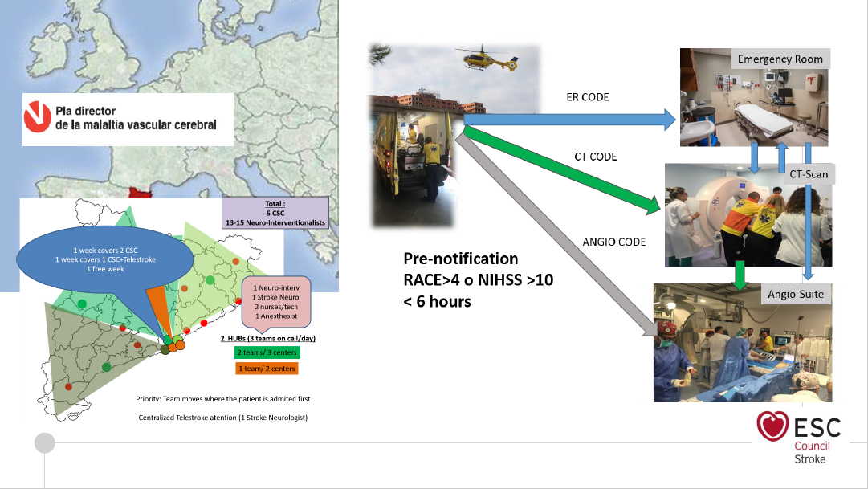Select the gray circle at bottom left
Screen dimensions: 868x489
coord(44,442)
